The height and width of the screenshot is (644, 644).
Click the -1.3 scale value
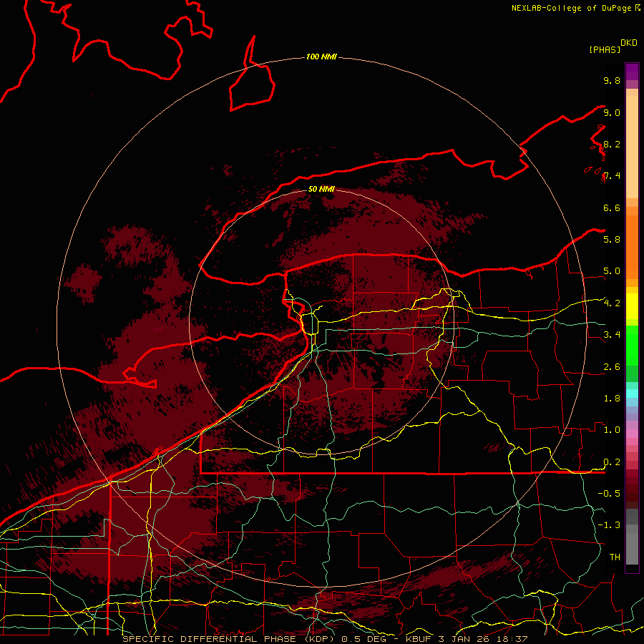[x=609, y=525]
